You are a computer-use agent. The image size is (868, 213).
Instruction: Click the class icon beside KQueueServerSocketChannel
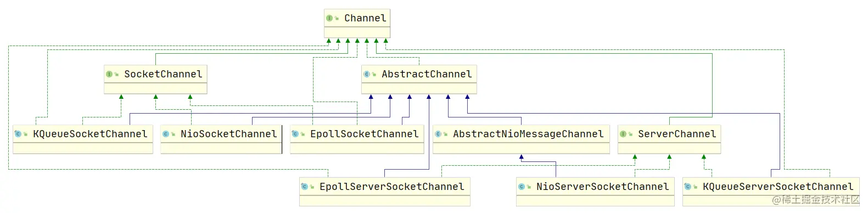(x=688, y=187)
